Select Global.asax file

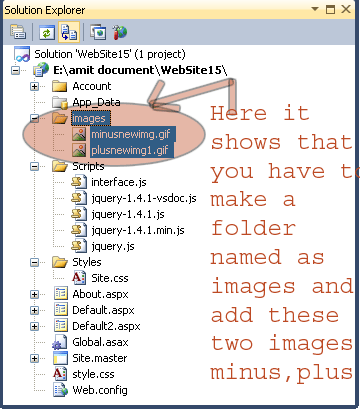tap(100, 342)
